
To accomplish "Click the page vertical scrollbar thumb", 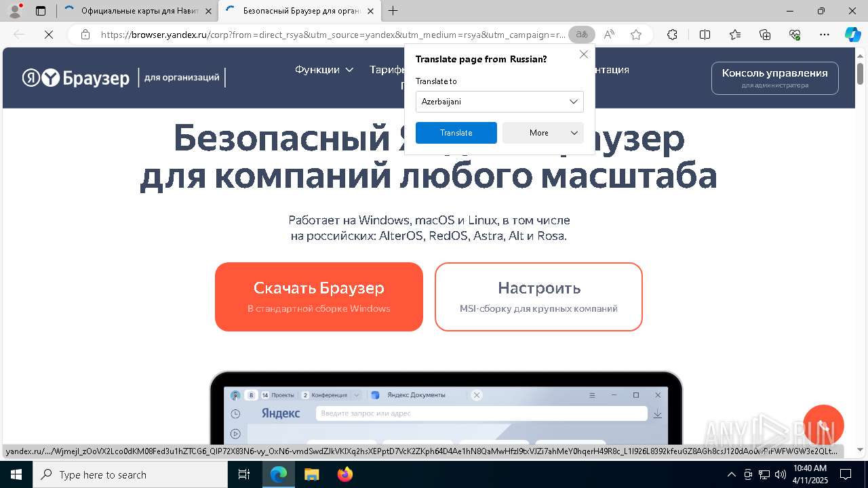I will [860, 73].
